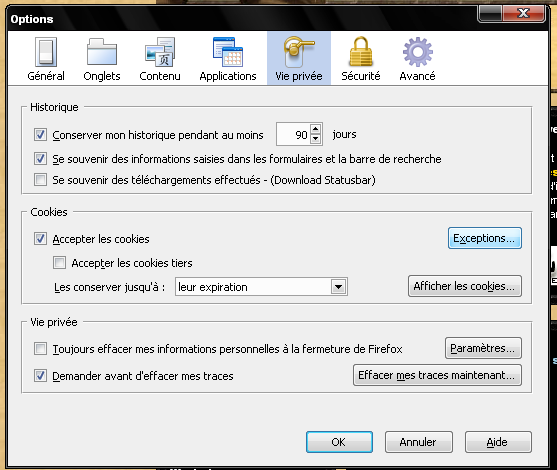Close the Options dialog window

click(524, 13)
